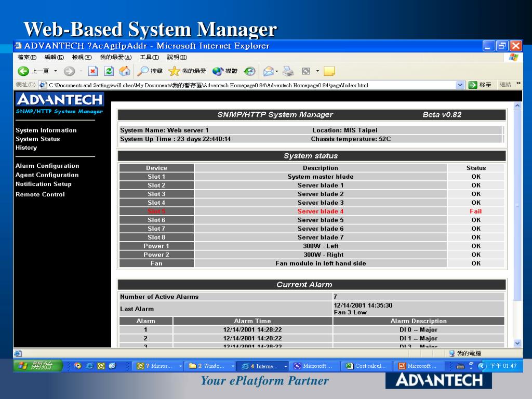Click the IE Back arrow button

point(23,71)
